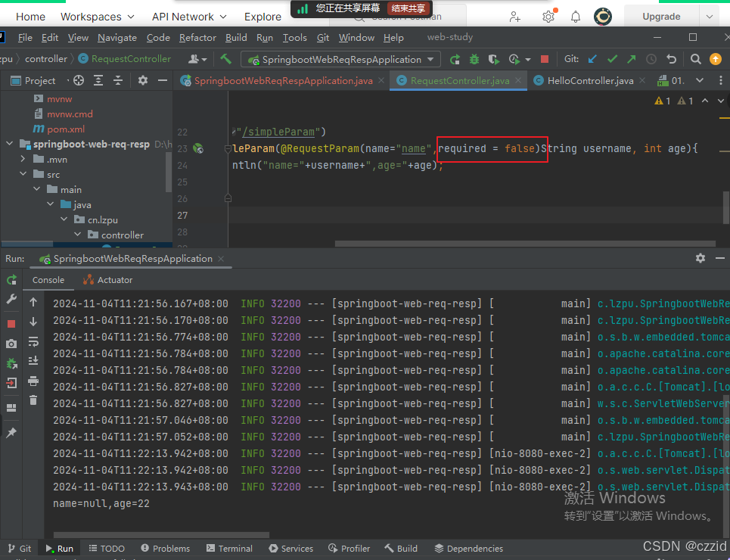Click Run with Coverage icon

coord(493,59)
